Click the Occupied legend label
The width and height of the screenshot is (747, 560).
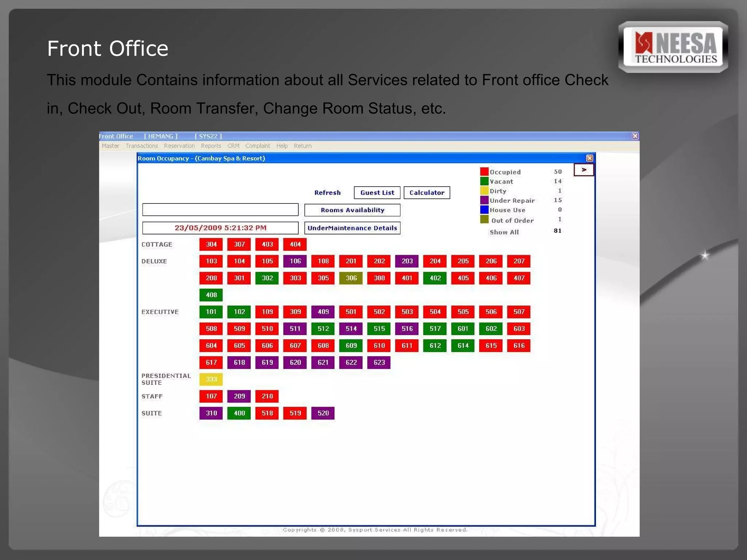point(505,172)
